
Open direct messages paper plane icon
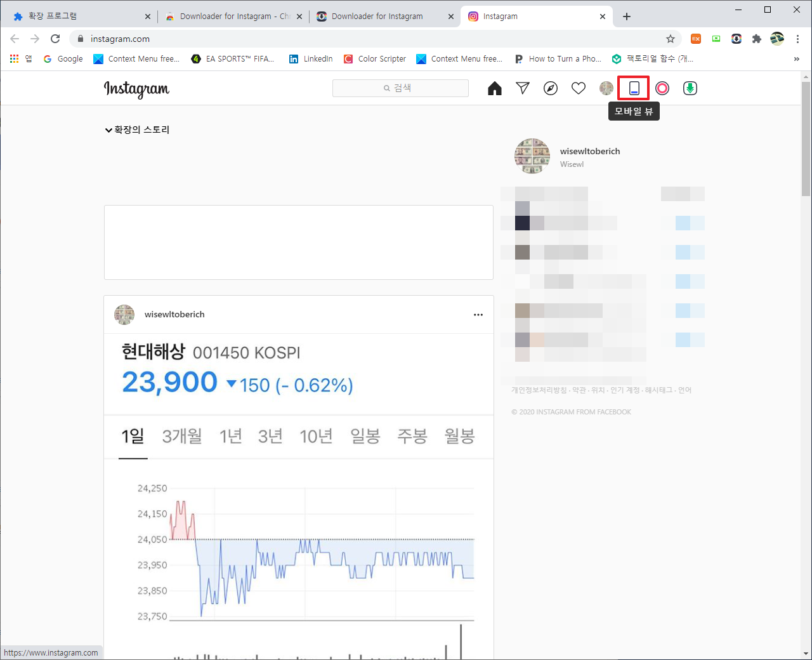click(x=523, y=88)
